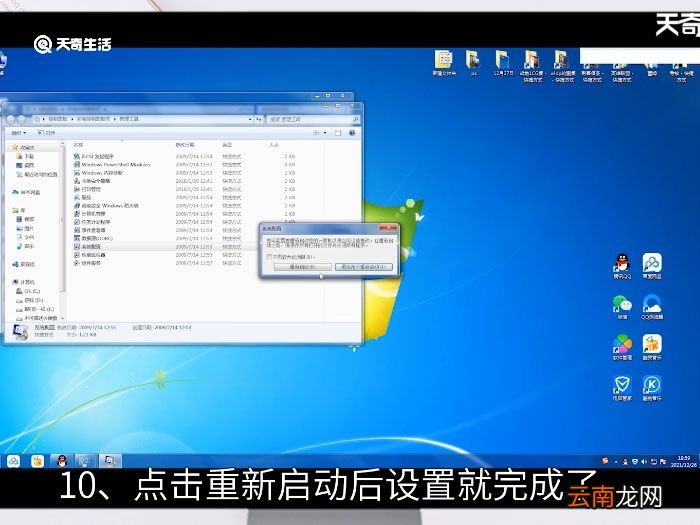Click the Explorer refresh button beside address bar
The height and width of the screenshot is (525, 700).
pos(259,120)
